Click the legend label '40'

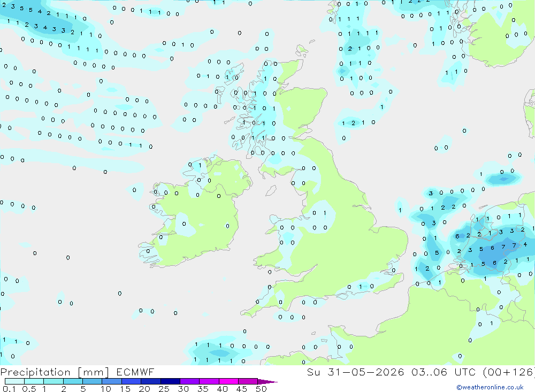(x=222, y=389)
